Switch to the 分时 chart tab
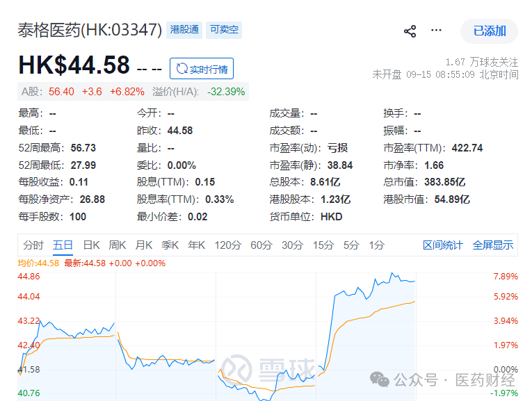Viewport: 532px width, 401px height. [x=33, y=245]
